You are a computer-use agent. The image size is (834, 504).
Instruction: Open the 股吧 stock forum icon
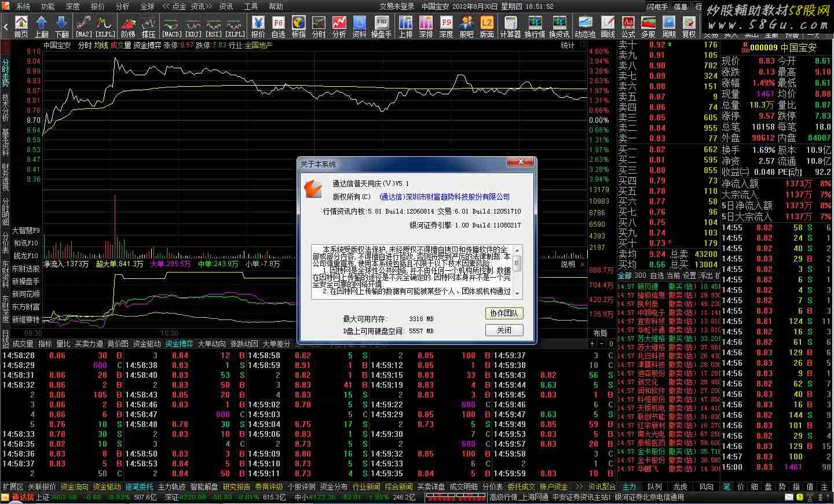point(467,27)
